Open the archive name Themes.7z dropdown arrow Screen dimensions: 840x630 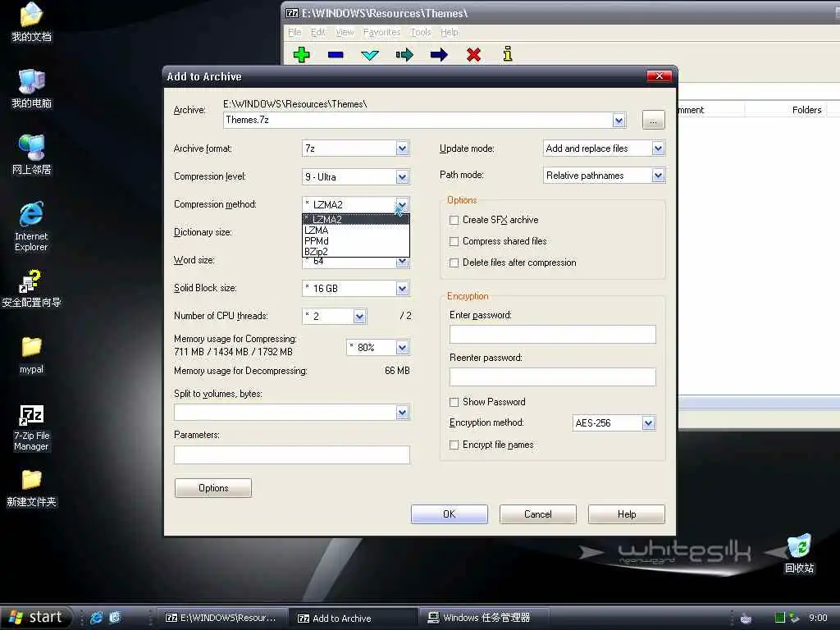coord(619,120)
